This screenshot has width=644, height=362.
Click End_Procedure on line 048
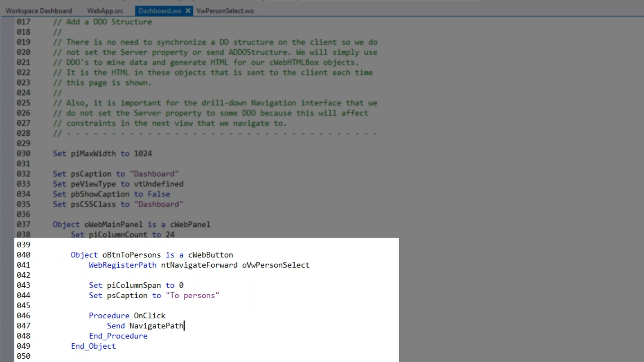(x=118, y=336)
